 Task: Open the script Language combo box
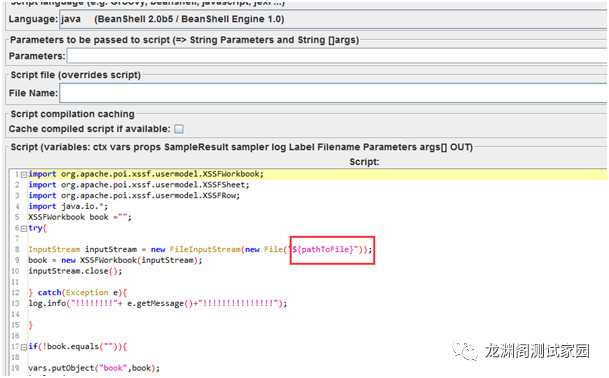pyautogui.click(x=333, y=19)
